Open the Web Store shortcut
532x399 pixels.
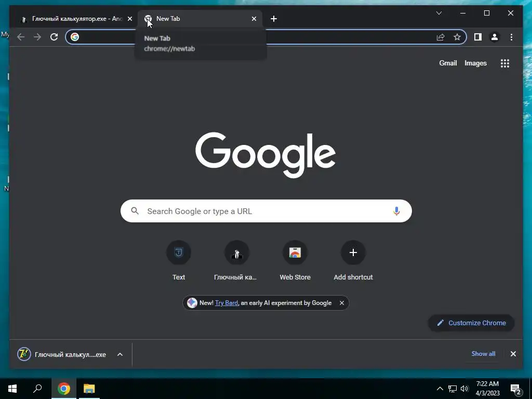tap(295, 261)
